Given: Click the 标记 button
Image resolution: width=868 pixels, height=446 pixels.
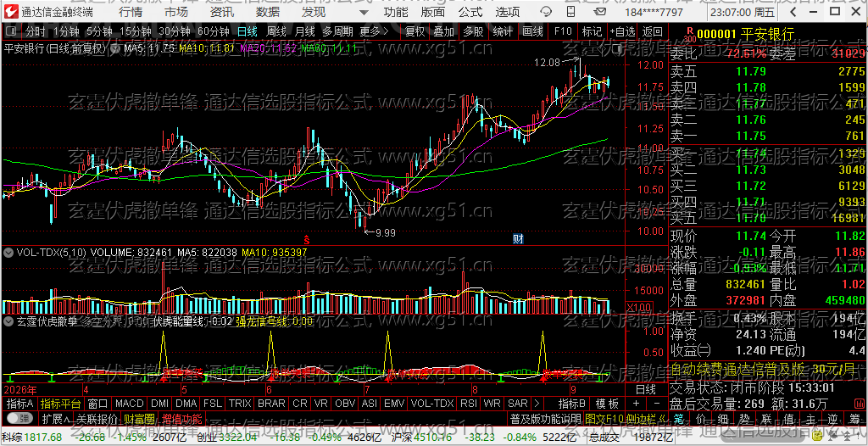Looking at the screenshot, I should pyautogui.click(x=592, y=32).
